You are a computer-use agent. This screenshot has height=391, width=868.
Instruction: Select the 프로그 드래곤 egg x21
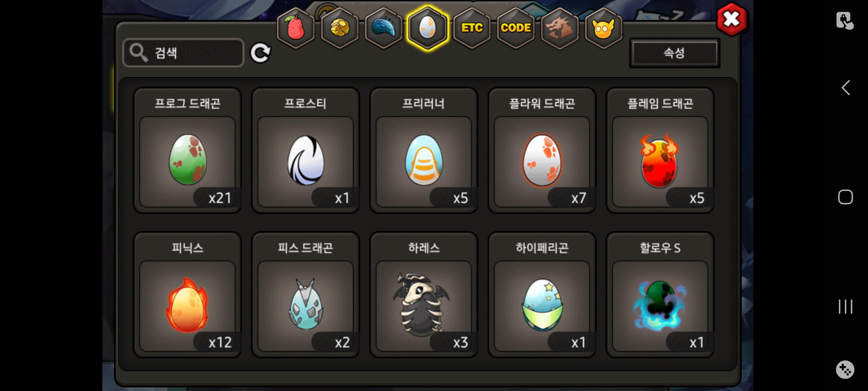[x=187, y=150]
